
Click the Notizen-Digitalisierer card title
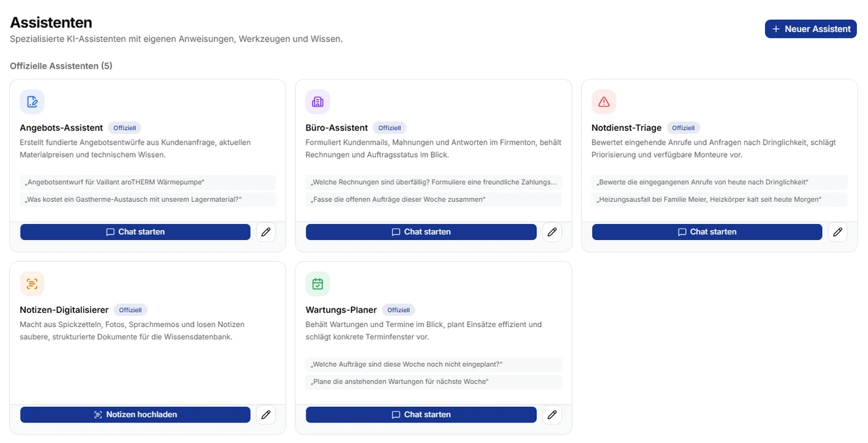tap(64, 310)
